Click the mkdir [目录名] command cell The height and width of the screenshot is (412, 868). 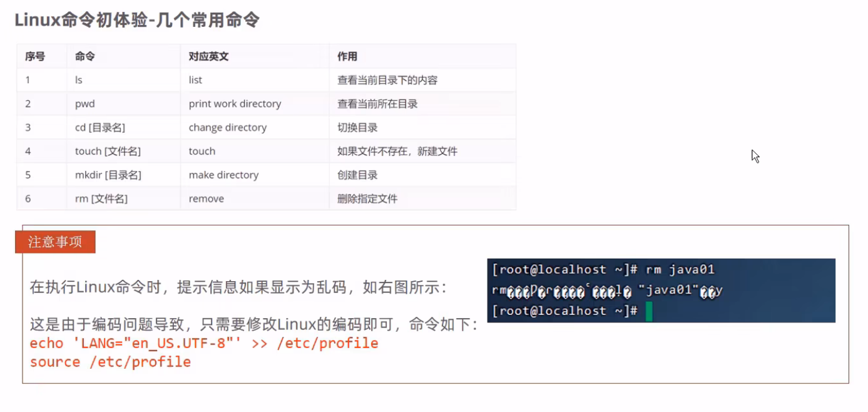108,175
